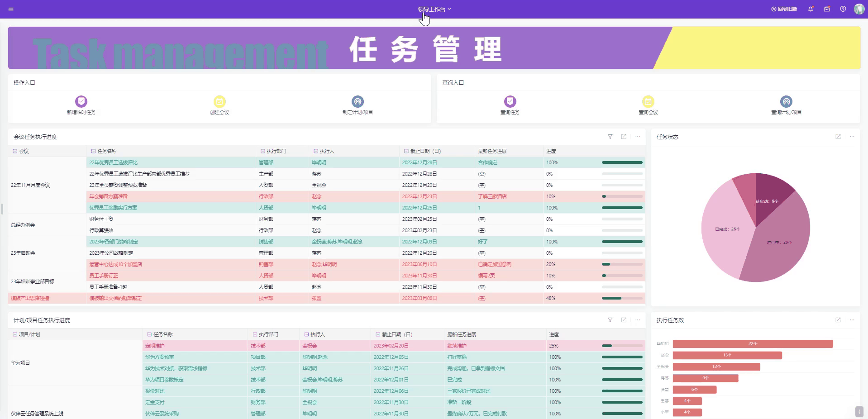
Task: Open filter for 会议任务执行进度 table
Action: click(610, 137)
